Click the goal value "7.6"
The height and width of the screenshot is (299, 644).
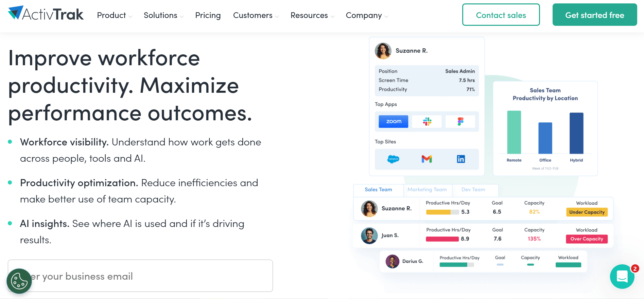(498, 239)
